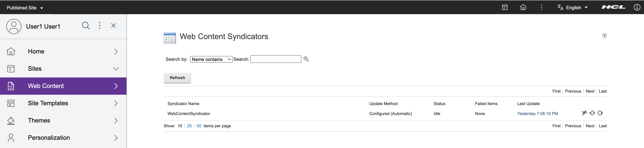The width and height of the screenshot is (644, 148).
Task: Click the search magnifier icon to run search
Action: pyautogui.click(x=306, y=59)
